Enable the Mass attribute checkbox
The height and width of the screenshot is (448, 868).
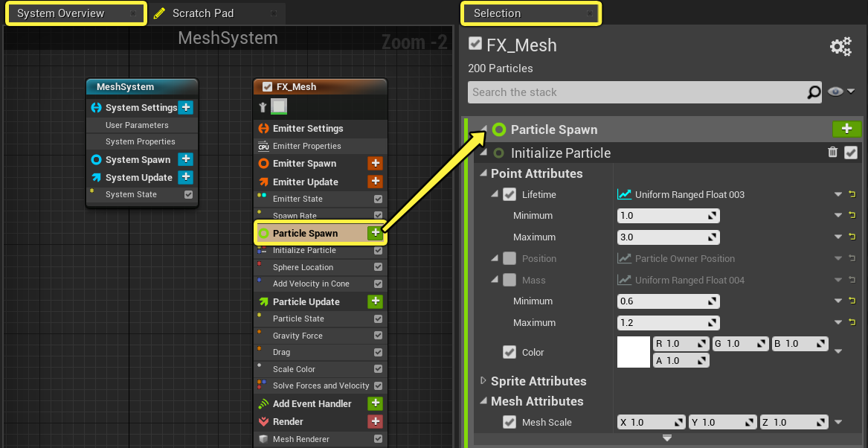coord(509,281)
